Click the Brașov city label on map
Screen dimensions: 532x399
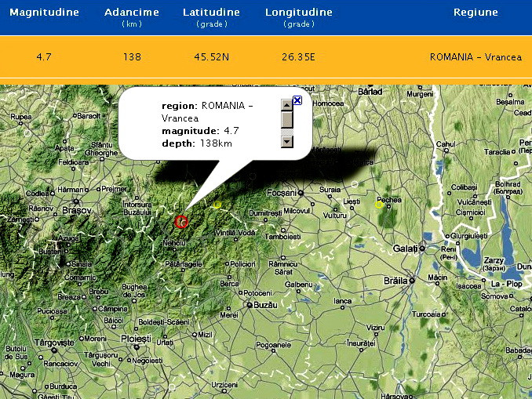click(x=77, y=211)
